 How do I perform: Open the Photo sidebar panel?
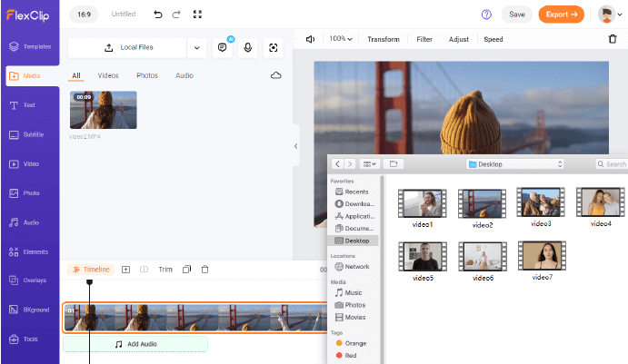[x=25, y=193]
